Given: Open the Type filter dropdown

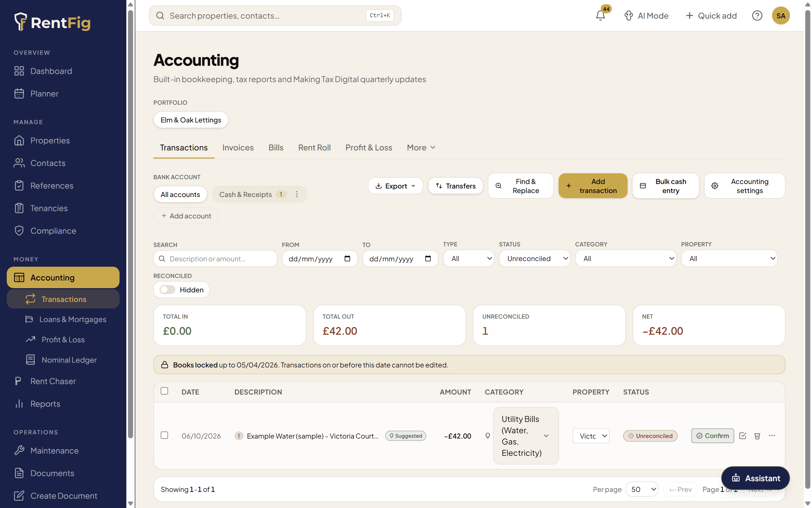Looking at the screenshot, I should pyautogui.click(x=468, y=258).
